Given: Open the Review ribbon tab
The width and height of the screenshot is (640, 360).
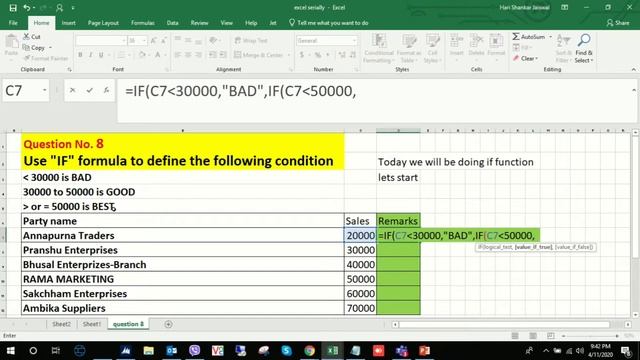Looking at the screenshot, I should click(x=199, y=23).
